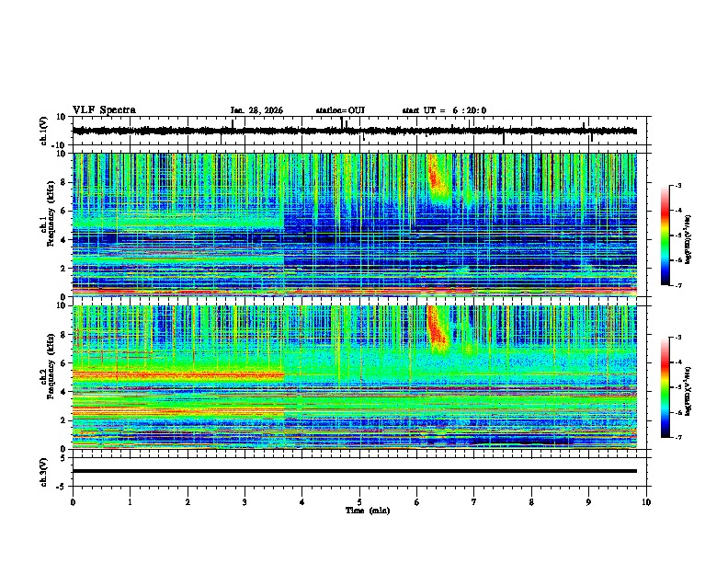Click the red 5 kHz band in the ch.2 spectrogram
This screenshot has height=563, width=728.
pos(178,374)
